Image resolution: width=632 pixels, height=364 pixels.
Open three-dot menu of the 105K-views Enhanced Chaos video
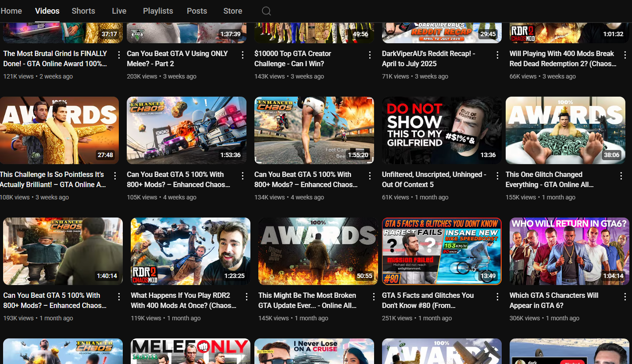(242, 176)
